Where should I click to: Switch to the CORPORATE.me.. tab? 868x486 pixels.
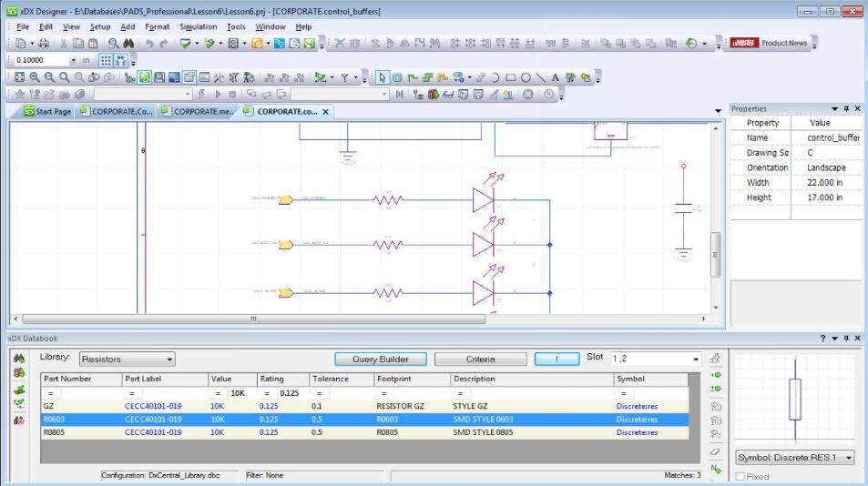(x=198, y=111)
